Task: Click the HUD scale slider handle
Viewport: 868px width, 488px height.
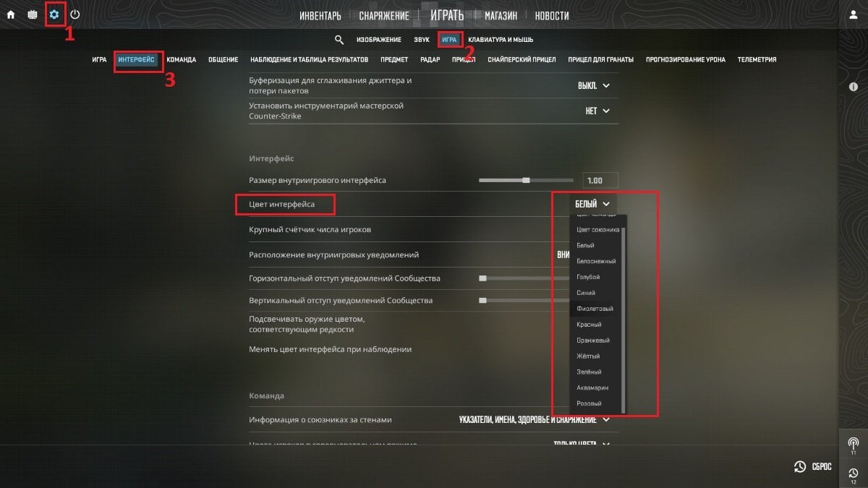Action: pyautogui.click(x=526, y=180)
